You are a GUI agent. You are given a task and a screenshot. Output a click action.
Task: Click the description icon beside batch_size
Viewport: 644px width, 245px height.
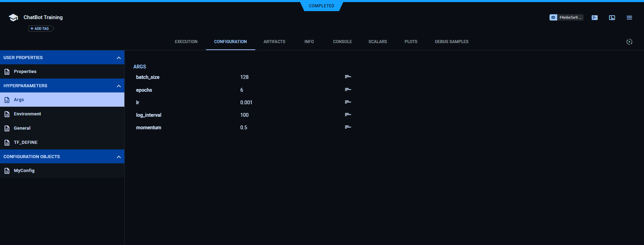(348, 77)
